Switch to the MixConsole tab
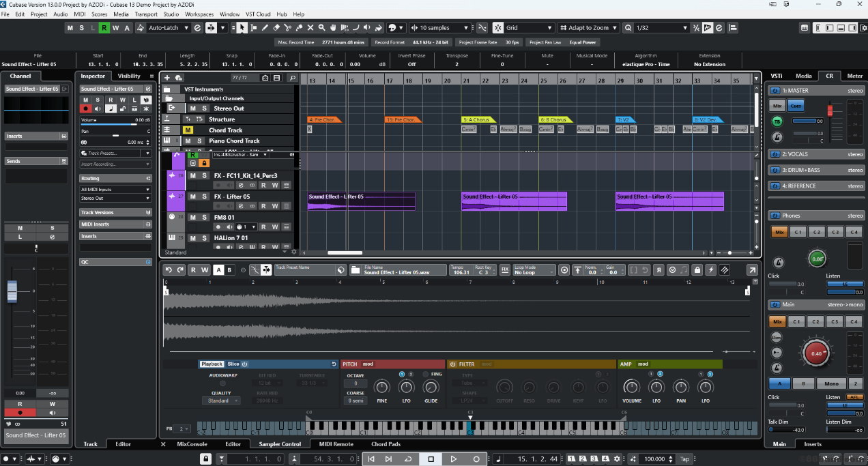Viewport: 868px width, 466px height. (x=191, y=444)
